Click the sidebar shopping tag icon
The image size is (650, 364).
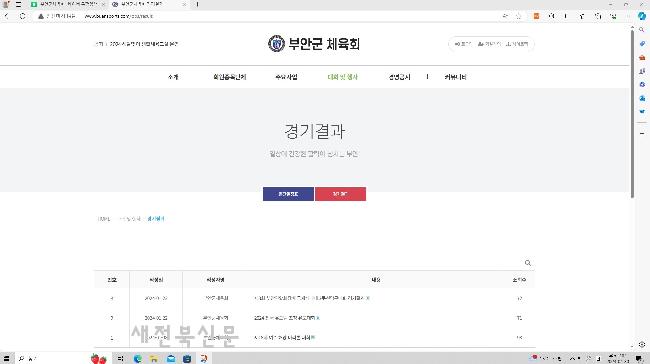[x=642, y=44]
